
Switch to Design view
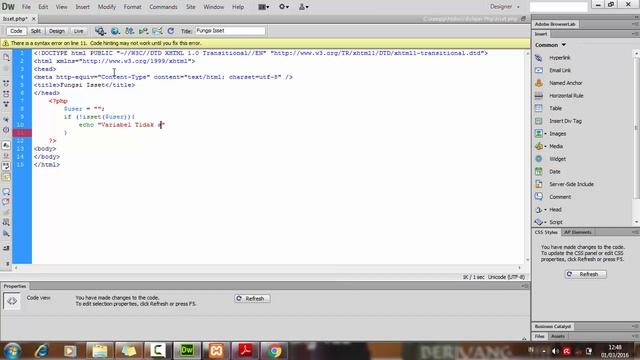[57, 31]
